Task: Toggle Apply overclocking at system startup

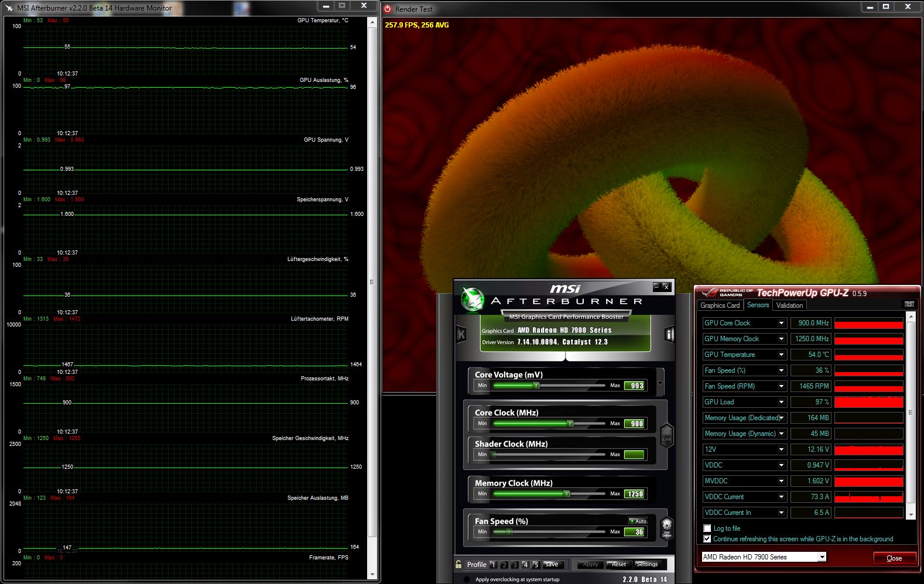Action: [467, 579]
